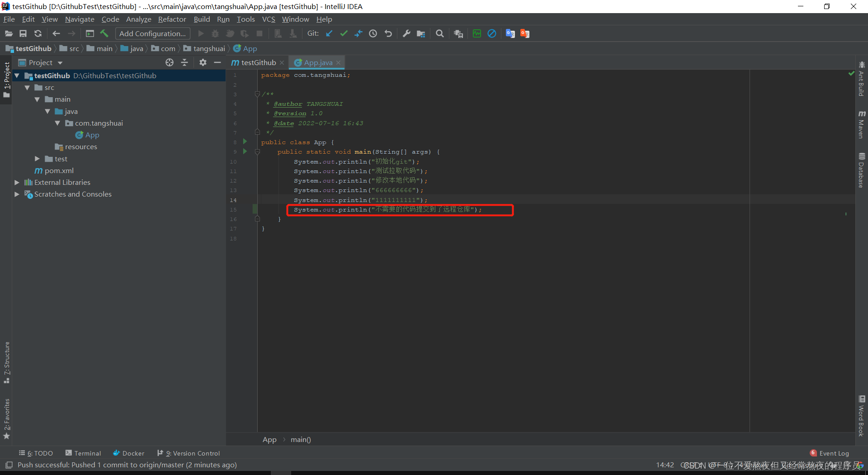Viewport: 868px width, 475px height.
Task: Collapse the src folder arrow
Action: point(27,88)
